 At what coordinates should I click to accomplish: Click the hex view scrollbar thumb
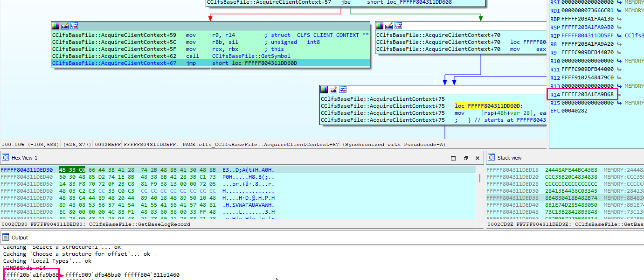click(480, 178)
